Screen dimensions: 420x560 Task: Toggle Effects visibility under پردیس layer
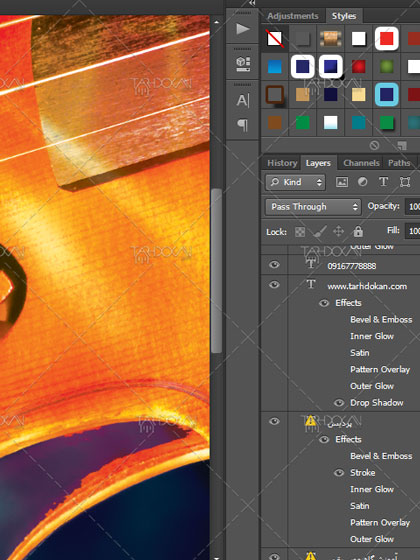324,439
